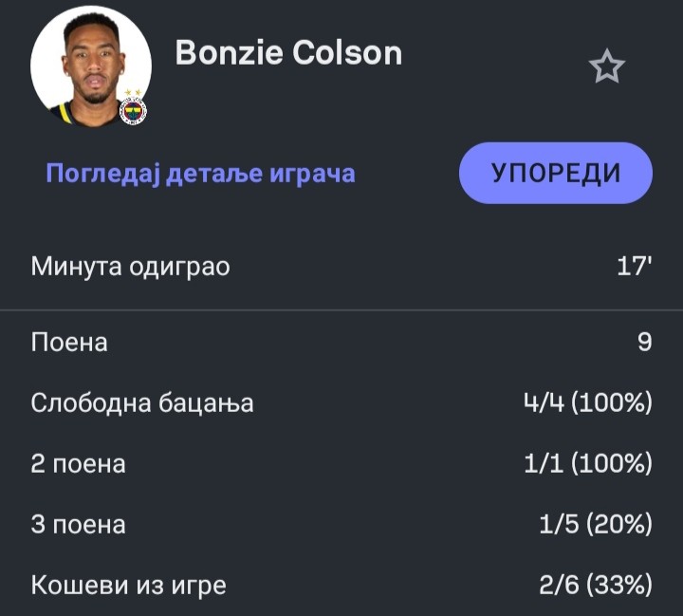Click the points value 9
The height and width of the screenshot is (616, 683).
coord(644,342)
